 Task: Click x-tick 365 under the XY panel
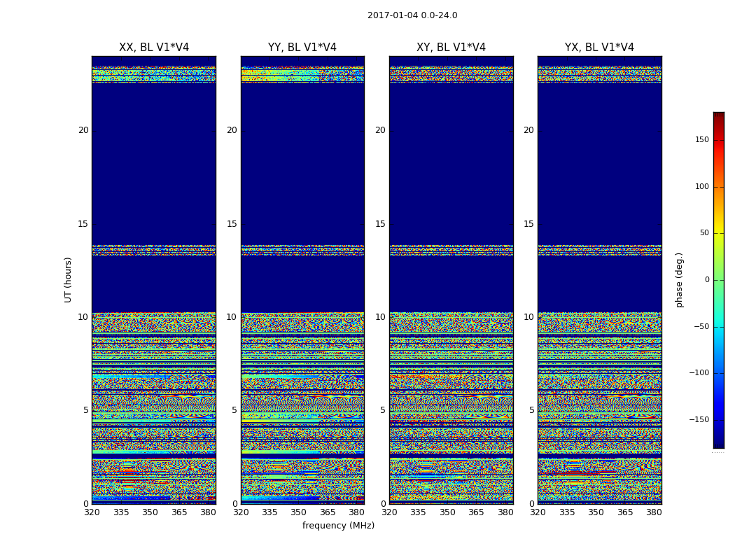[x=476, y=512]
